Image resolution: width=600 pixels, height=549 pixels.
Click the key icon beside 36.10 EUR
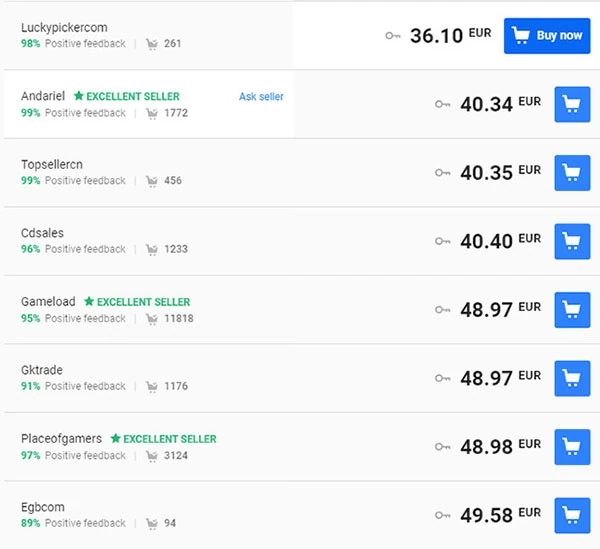[393, 36]
